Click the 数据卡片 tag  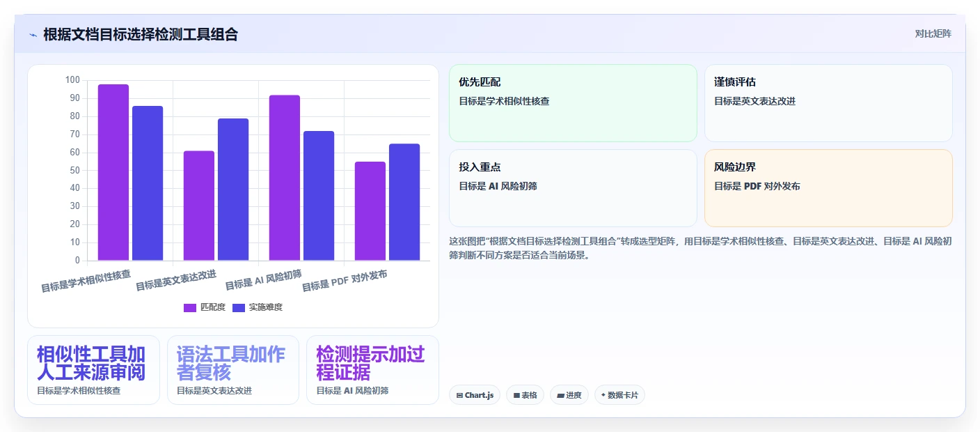coord(619,395)
